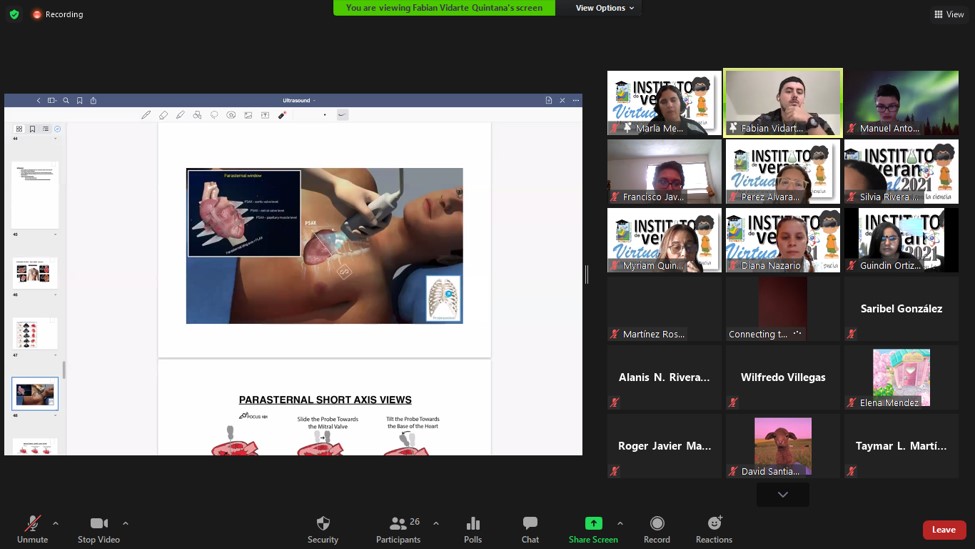Toggle meeting recording with Record

pos(657,529)
